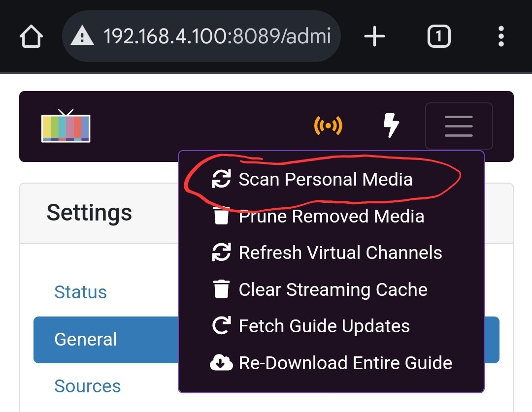Image resolution: width=532 pixels, height=412 pixels.
Task: Open the browser tab switcher
Action: pyautogui.click(x=438, y=37)
